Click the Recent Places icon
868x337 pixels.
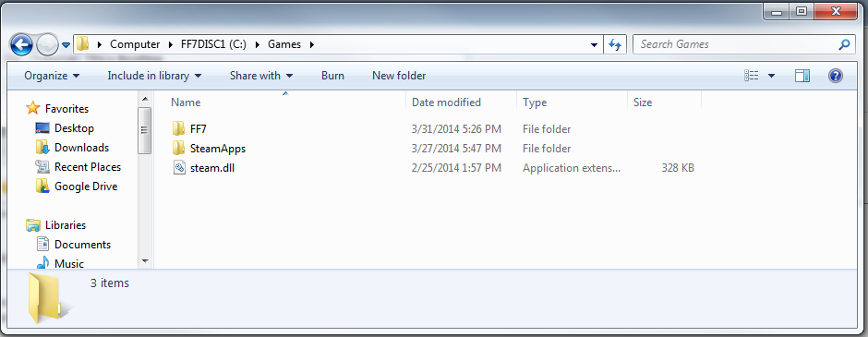(x=42, y=166)
